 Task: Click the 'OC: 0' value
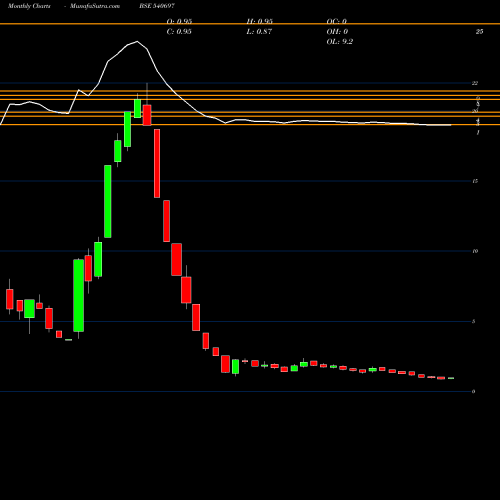pos(337,21)
